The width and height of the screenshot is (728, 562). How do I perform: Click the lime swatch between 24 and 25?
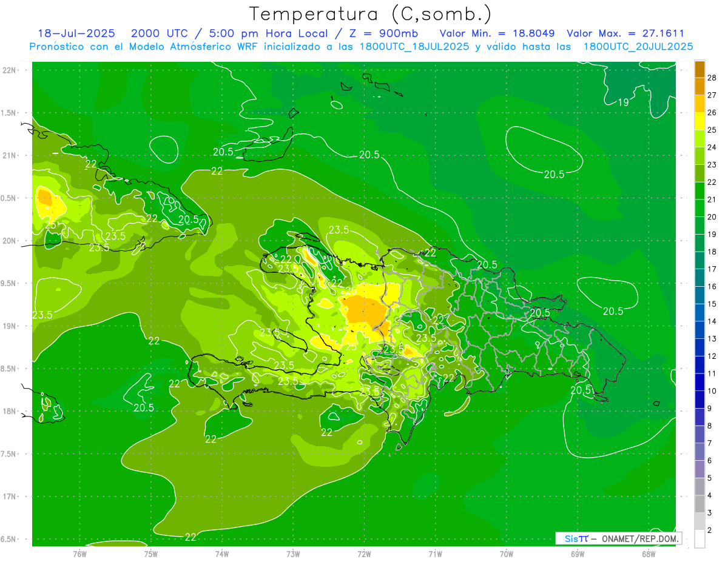pos(699,138)
